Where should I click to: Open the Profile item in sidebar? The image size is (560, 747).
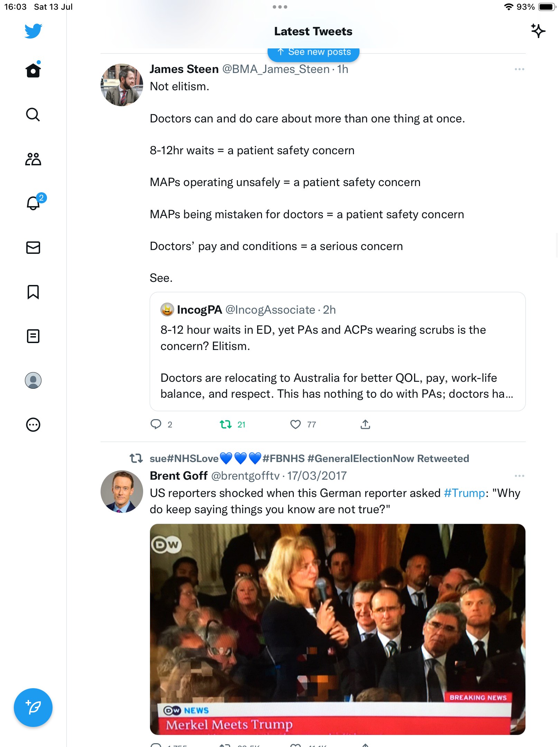(x=33, y=380)
